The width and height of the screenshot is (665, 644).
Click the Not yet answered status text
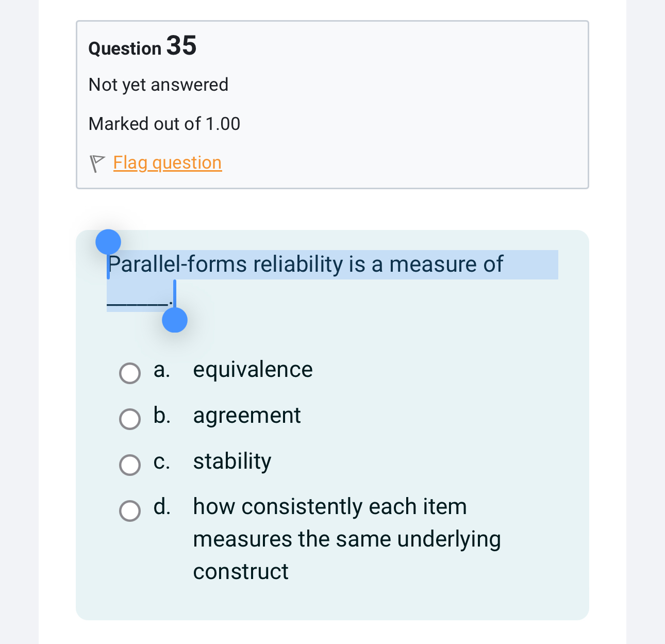pos(158,85)
